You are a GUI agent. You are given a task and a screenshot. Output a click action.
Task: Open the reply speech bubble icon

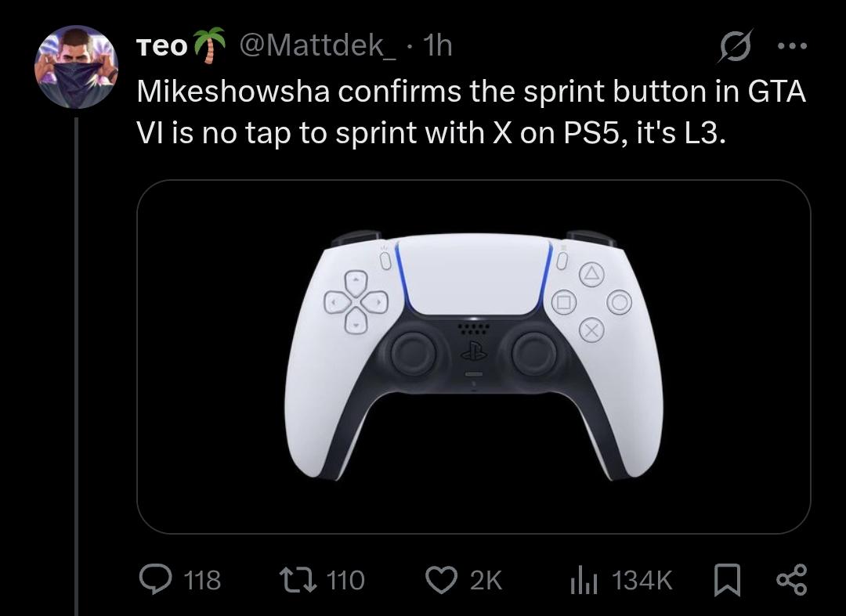[155, 579]
